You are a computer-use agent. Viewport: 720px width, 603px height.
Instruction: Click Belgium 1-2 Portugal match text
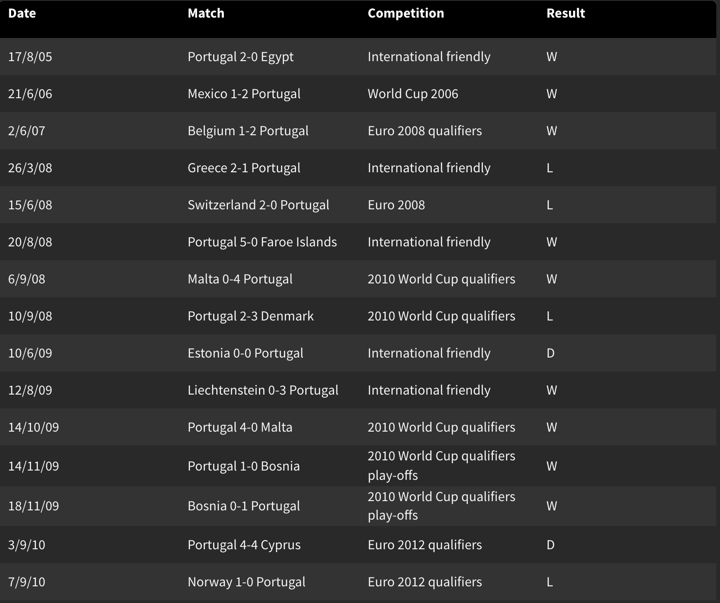tap(248, 131)
